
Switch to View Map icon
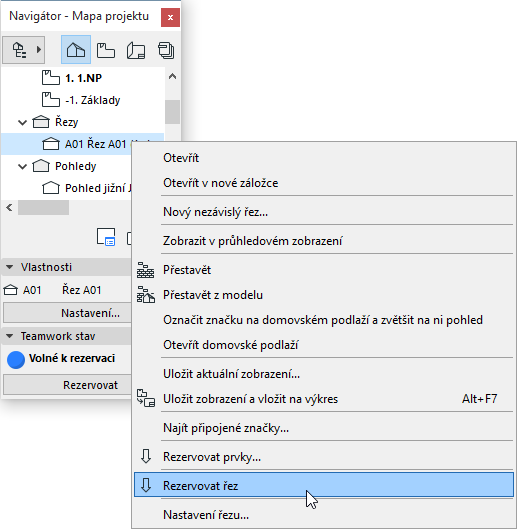click(x=106, y=51)
